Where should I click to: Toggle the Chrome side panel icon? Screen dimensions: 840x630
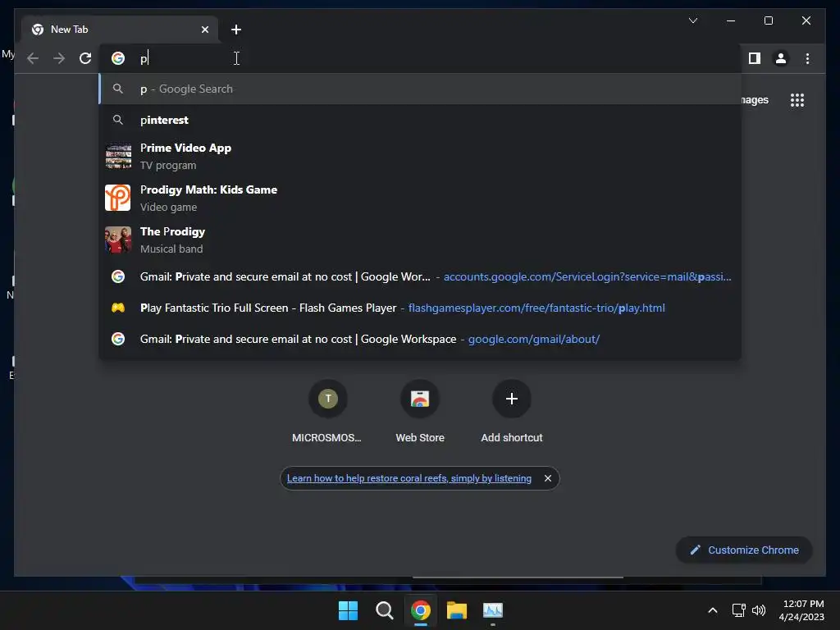click(x=755, y=58)
